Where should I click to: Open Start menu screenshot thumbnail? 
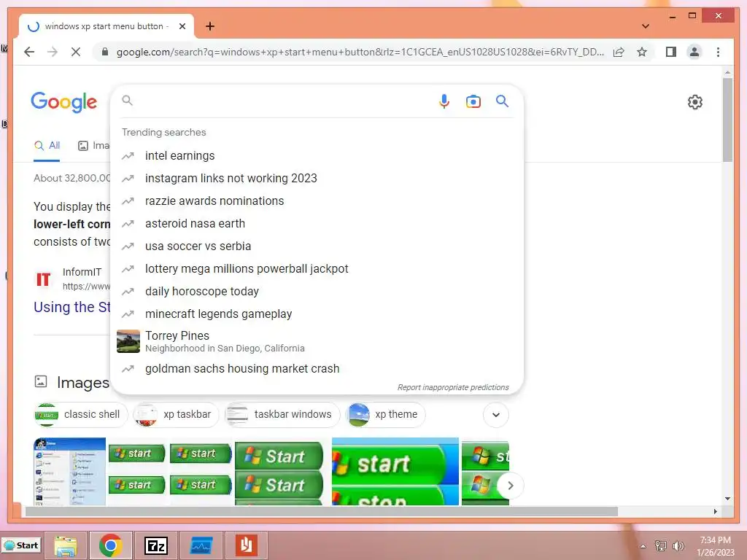point(69,472)
